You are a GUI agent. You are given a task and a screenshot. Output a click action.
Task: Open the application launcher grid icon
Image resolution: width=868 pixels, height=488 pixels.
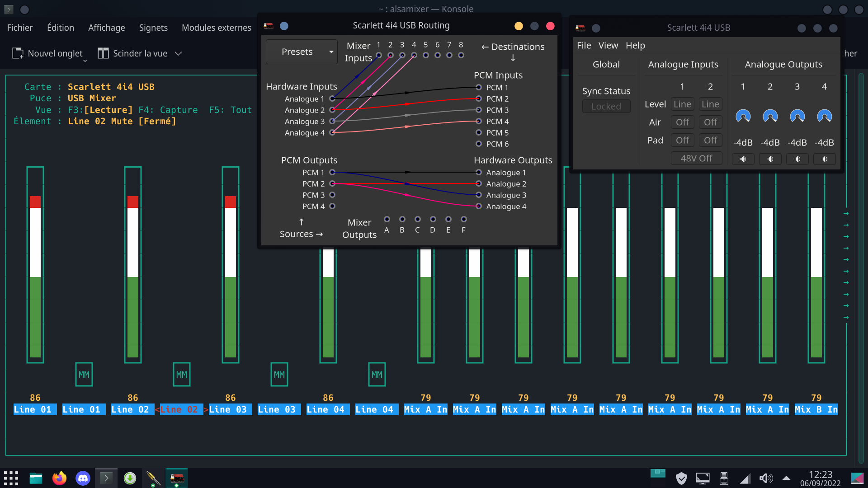click(11, 478)
